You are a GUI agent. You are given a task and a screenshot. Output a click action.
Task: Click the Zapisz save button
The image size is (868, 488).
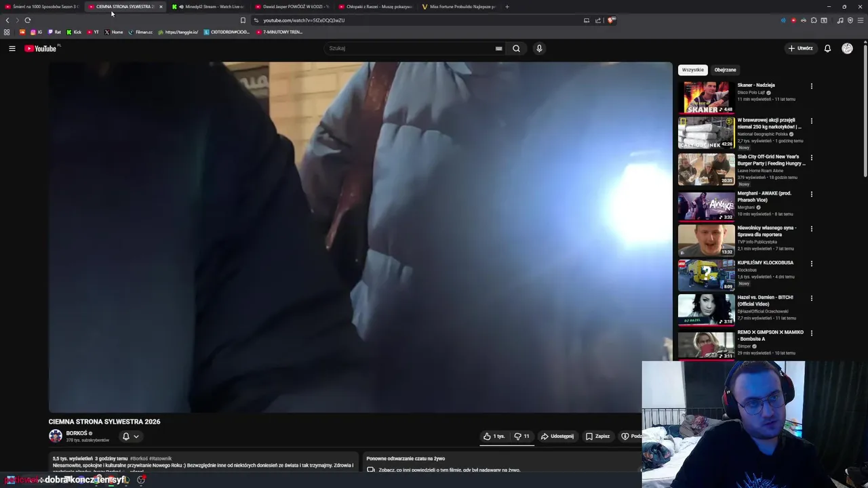(597, 436)
